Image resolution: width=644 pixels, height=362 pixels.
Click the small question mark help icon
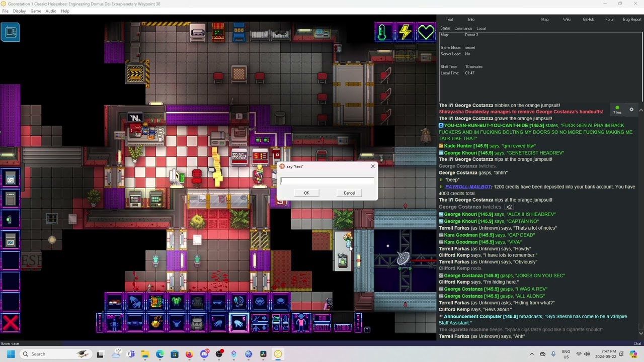coord(367,329)
